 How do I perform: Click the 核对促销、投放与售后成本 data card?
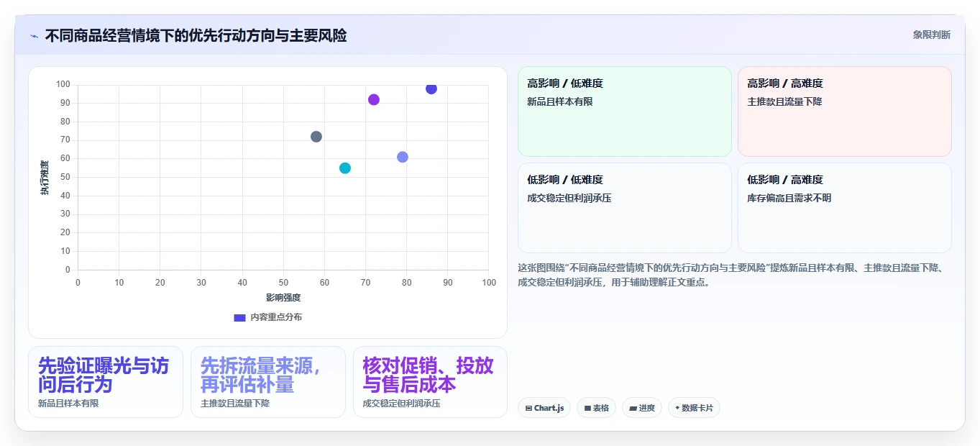pos(430,382)
